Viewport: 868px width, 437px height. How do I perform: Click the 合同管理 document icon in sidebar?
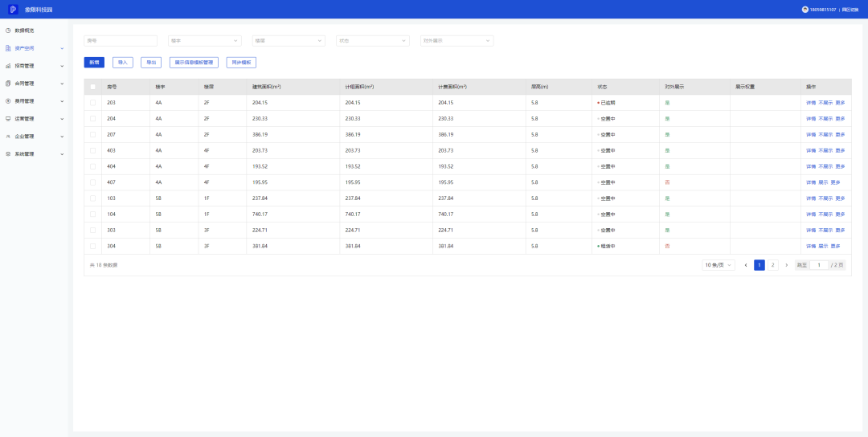(x=8, y=84)
